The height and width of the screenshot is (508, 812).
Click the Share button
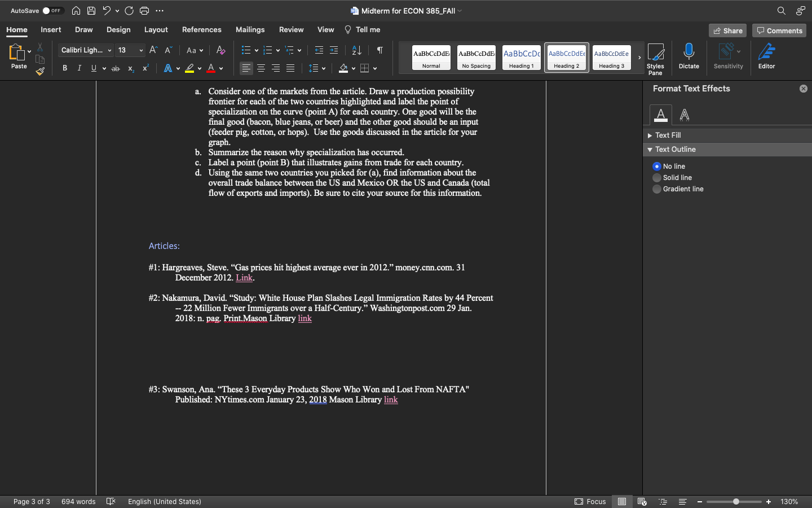(x=727, y=30)
